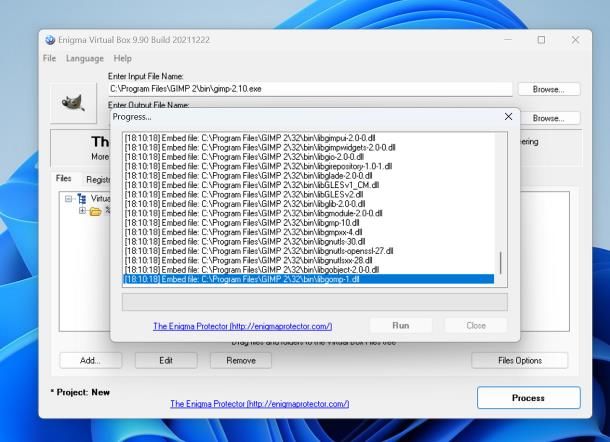Open the Language menu
610x442 pixels.
coord(85,58)
